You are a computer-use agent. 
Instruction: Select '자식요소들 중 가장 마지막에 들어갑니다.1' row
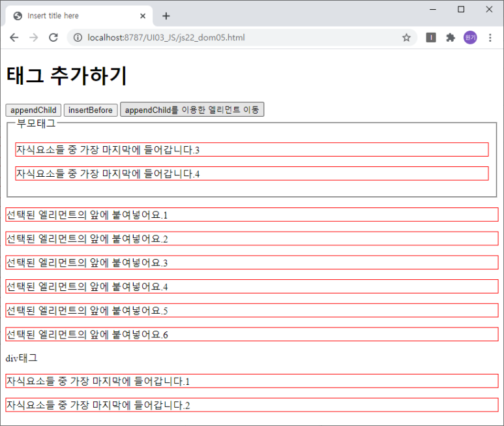(252, 381)
